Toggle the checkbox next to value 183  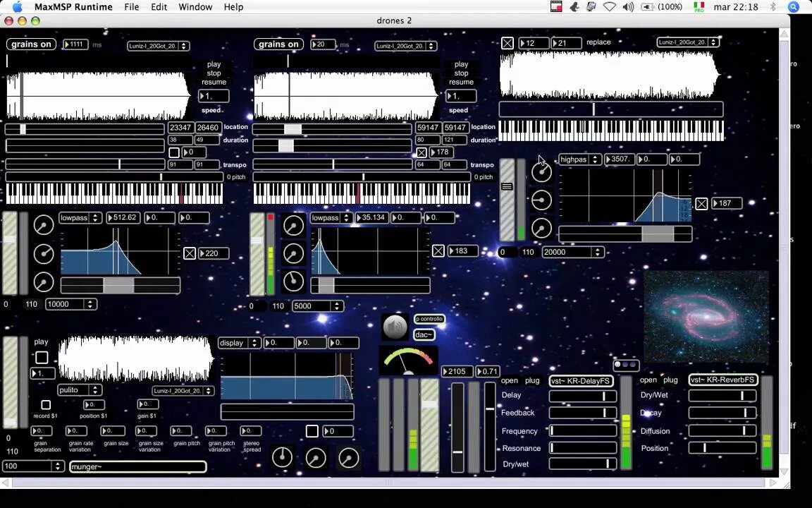click(x=438, y=251)
